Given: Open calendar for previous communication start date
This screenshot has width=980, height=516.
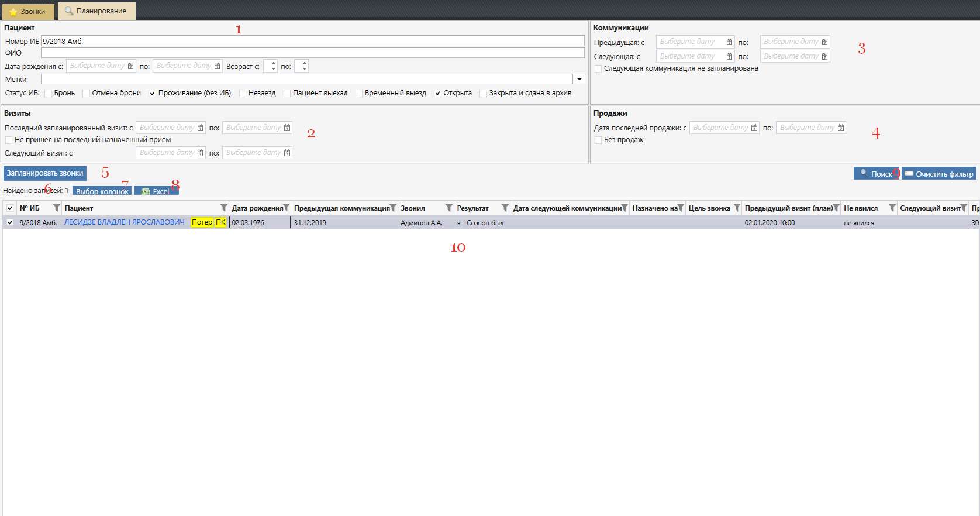Looking at the screenshot, I should click(x=729, y=42).
